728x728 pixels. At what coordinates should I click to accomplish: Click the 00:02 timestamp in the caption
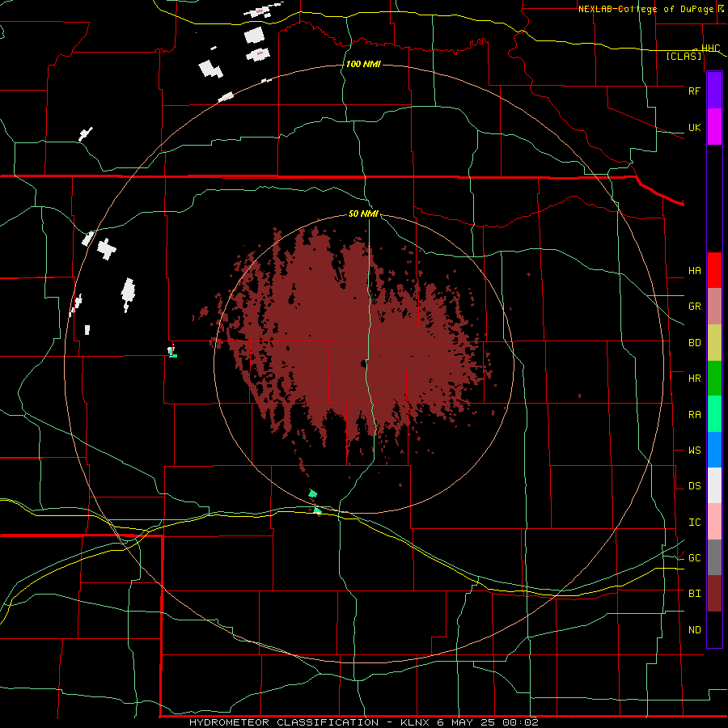click(x=520, y=722)
